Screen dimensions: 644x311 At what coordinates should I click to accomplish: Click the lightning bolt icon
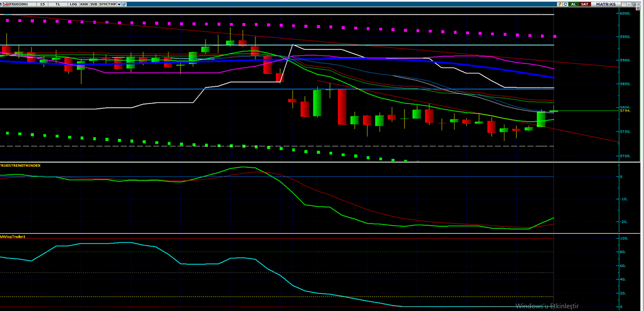click(560, 4)
